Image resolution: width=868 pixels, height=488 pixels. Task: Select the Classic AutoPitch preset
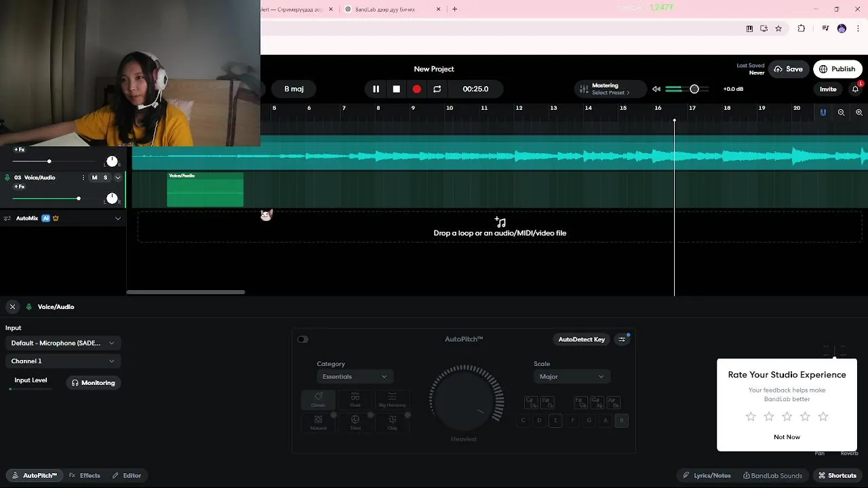(x=318, y=400)
